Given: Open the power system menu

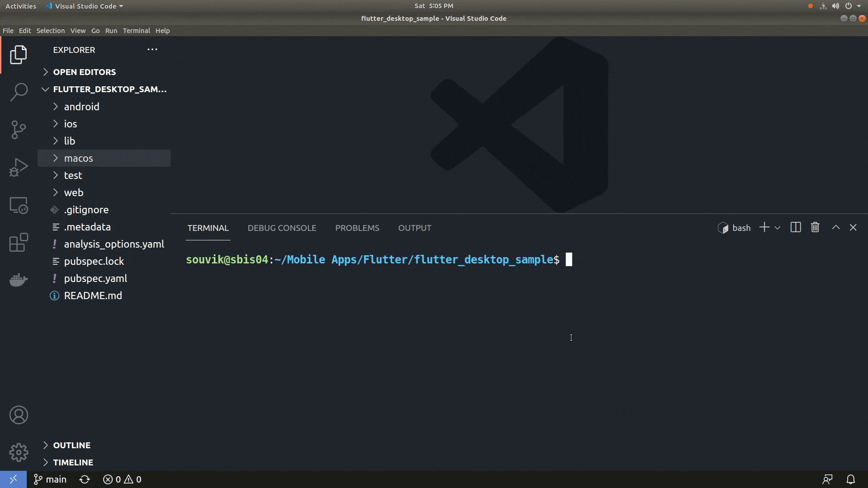Looking at the screenshot, I should [849, 6].
